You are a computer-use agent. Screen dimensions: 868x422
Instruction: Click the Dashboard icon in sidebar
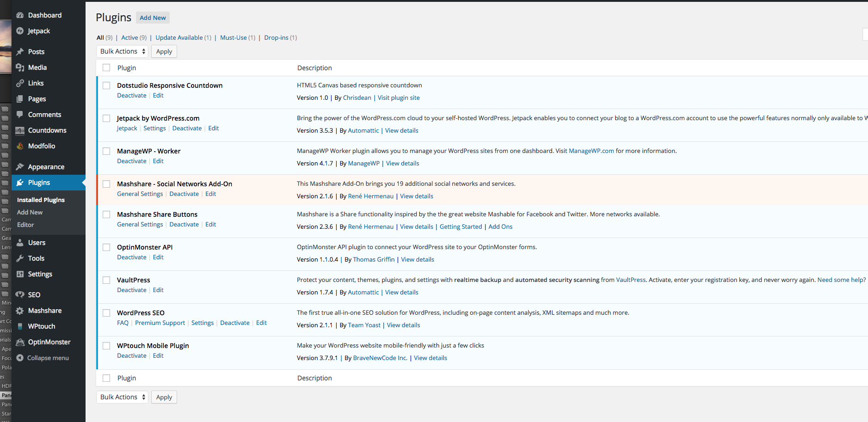[20, 15]
